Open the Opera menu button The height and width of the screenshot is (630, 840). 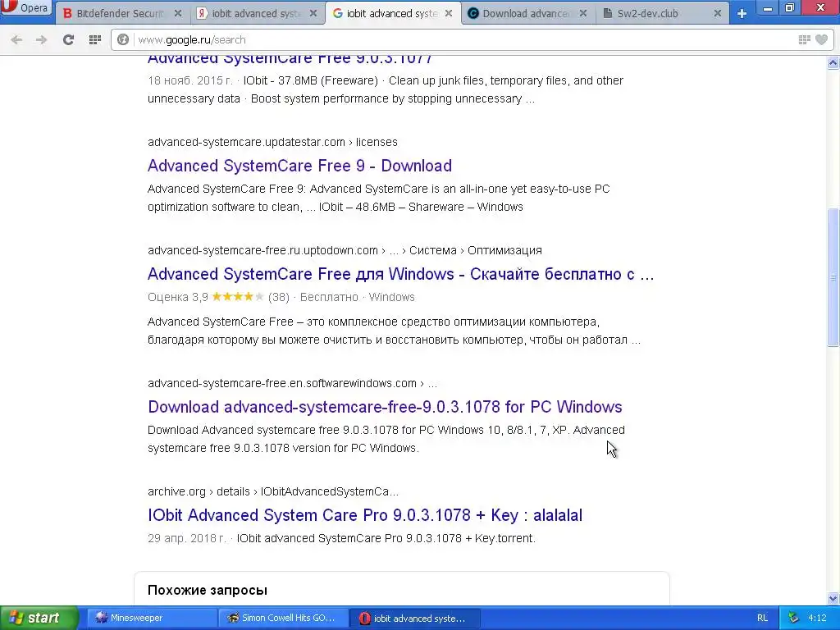[x=25, y=7]
